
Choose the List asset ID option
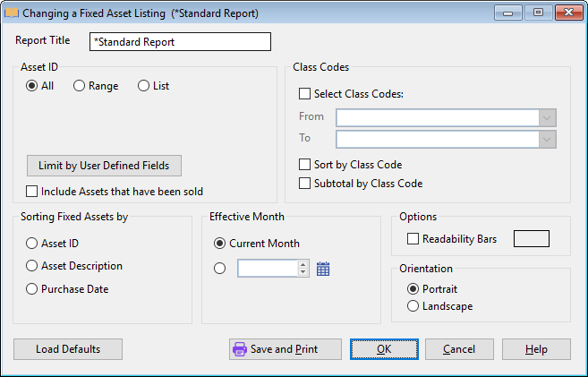pos(143,86)
